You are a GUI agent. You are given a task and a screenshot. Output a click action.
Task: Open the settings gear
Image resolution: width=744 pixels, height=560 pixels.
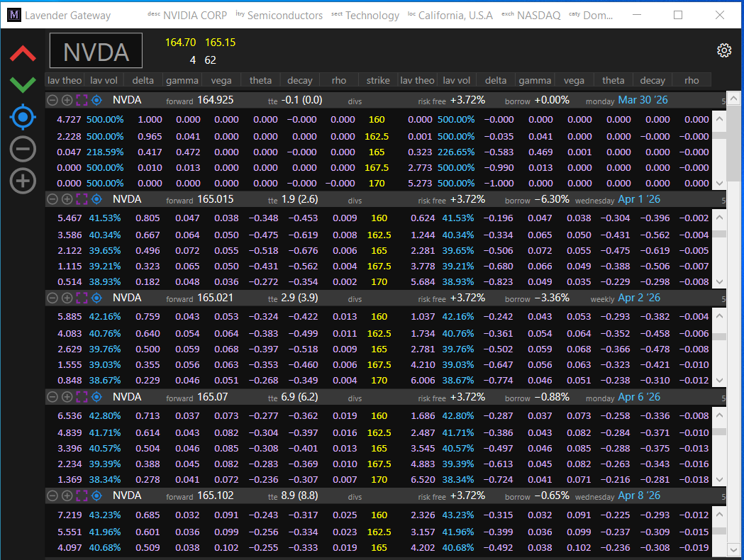point(723,50)
